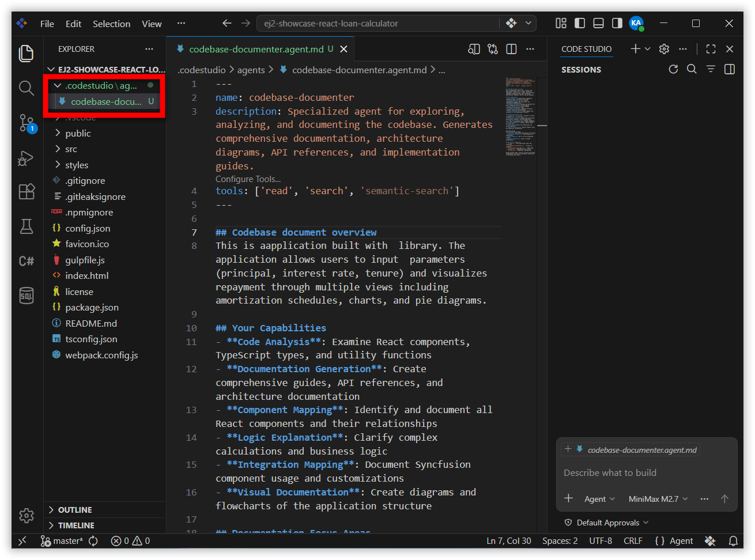Screen dimensions: 755x560
Task: Toggle the bottom panel layout button
Action: tap(599, 23)
